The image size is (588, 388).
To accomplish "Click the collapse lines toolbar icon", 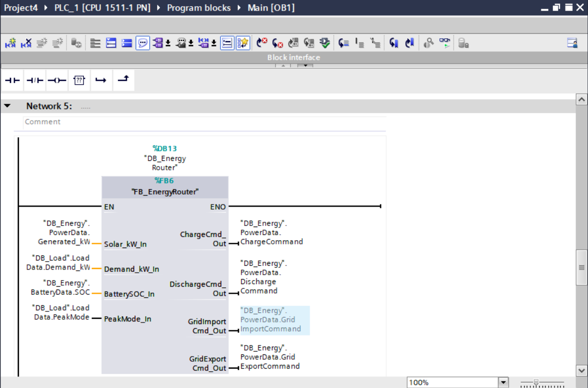I will click(x=375, y=43).
